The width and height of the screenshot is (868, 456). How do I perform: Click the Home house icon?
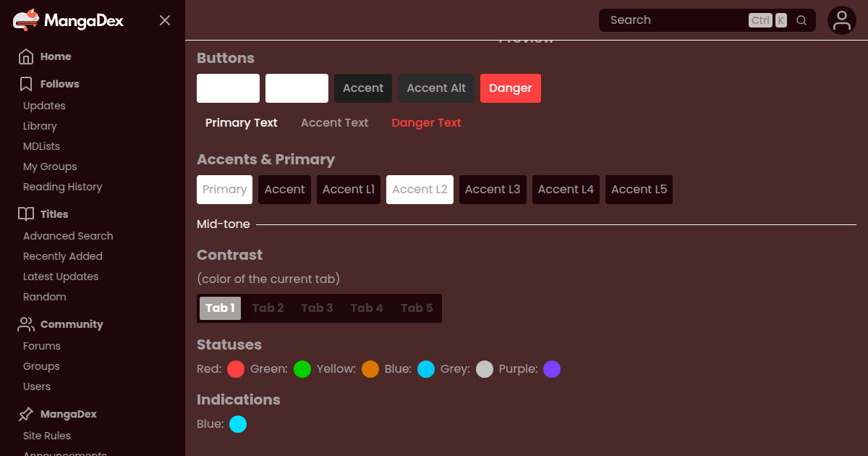point(26,56)
